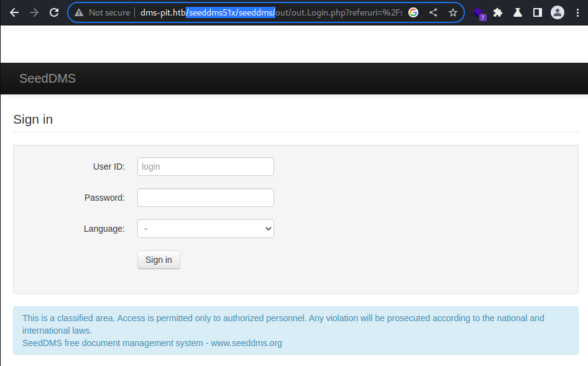The height and width of the screenshot is (366, 588).
Task: Open the Language dropdown
Action: click(x=206, y=229)
